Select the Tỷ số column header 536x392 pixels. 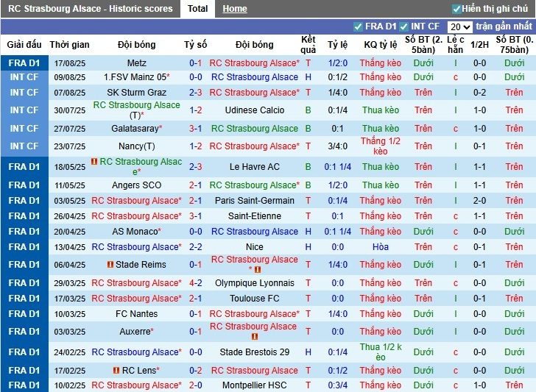coord(196,45)
